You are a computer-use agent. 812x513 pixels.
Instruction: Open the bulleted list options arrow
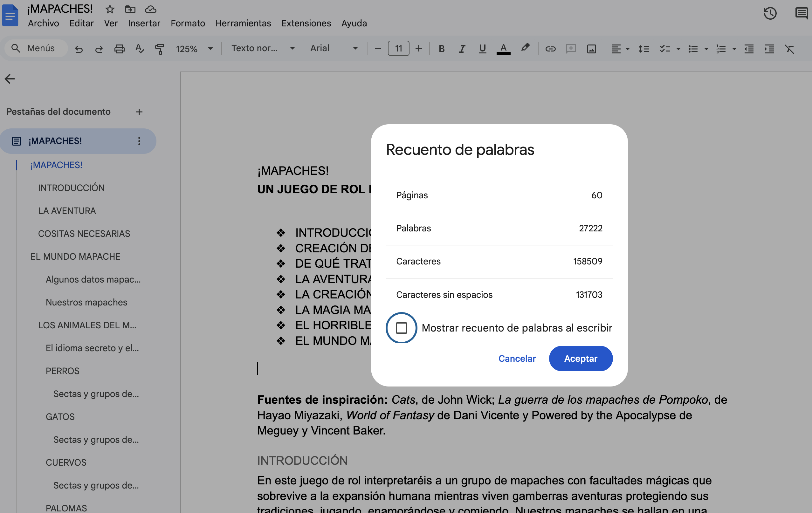point(706,49)
